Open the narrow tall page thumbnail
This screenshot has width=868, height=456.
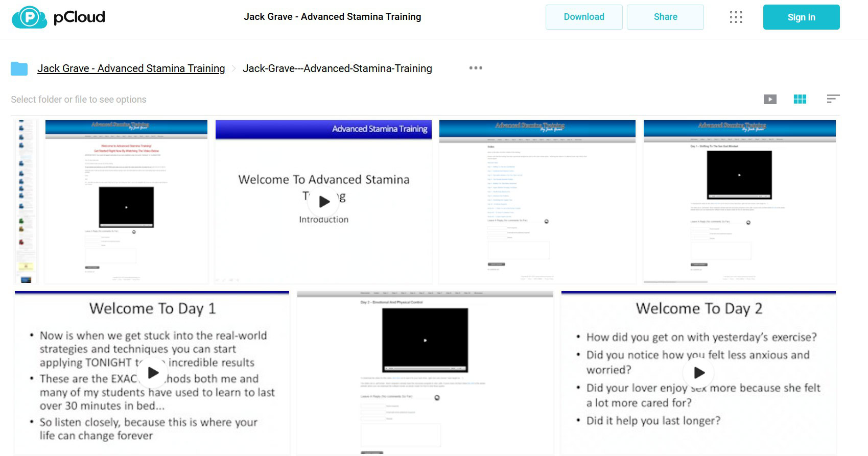pyautogui.click(x=26, y=202)
